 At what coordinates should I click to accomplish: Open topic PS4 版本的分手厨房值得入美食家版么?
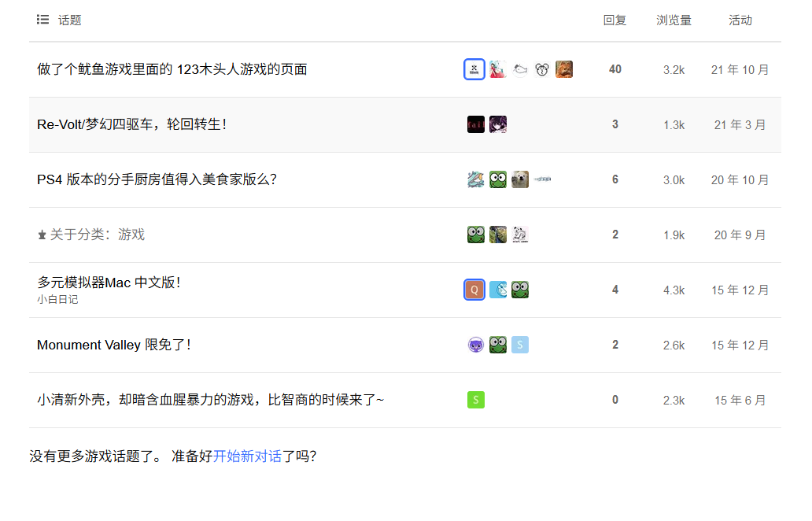tap(157, 179)
